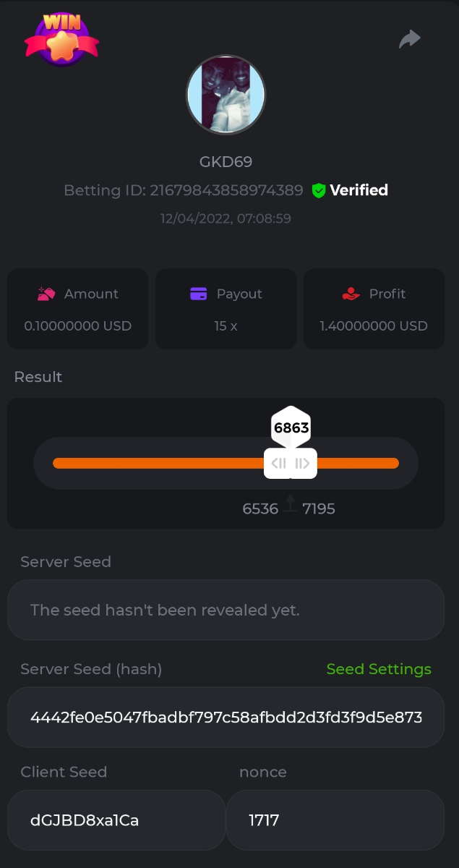Click the share arrow icon
This screenshot has width=459, height=868.
[410, 39]
